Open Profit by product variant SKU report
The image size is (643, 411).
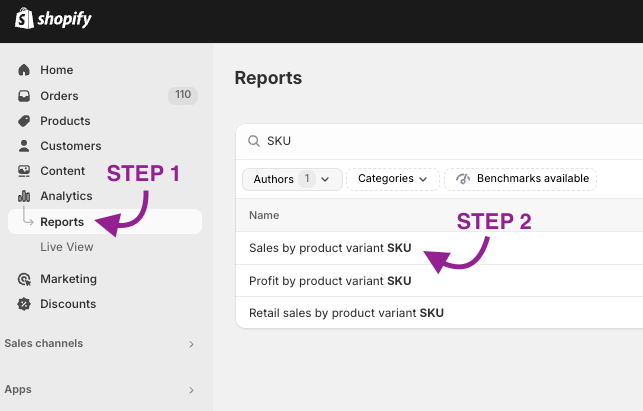point(330,281)
